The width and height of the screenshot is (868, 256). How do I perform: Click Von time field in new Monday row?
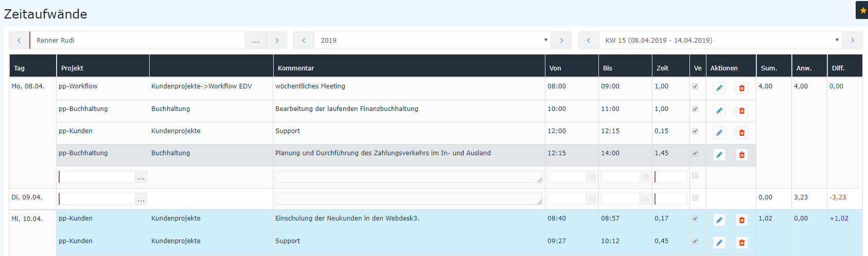[567, 177]
